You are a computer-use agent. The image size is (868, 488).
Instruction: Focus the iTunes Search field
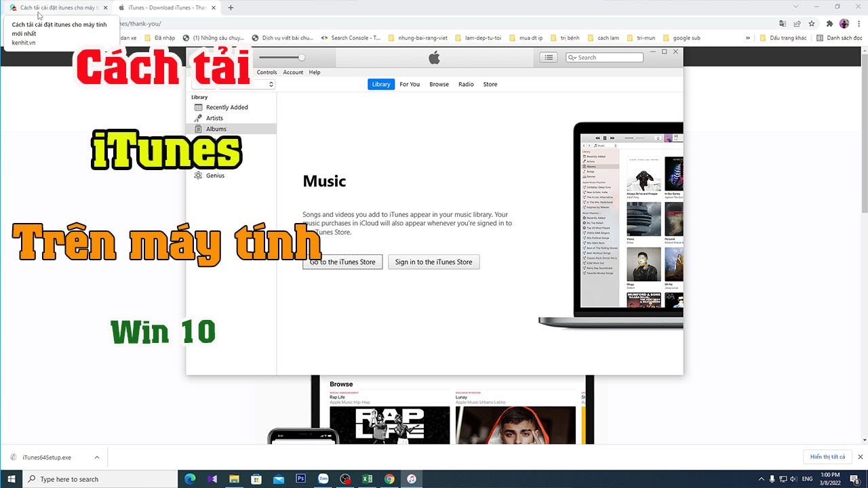click(605, 58)
